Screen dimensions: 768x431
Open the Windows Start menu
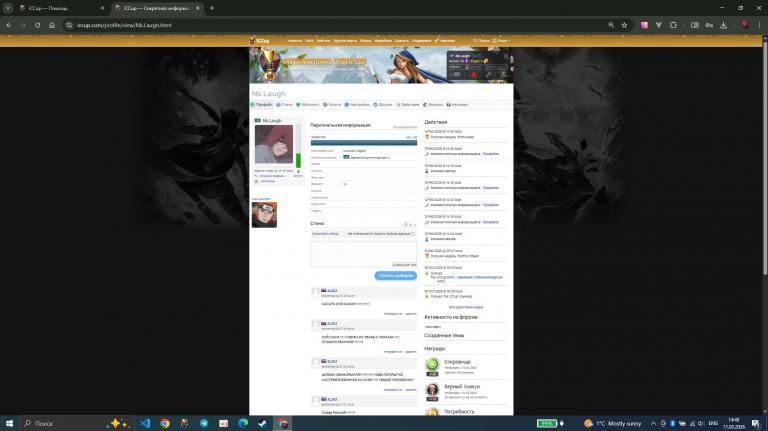coord(9,423)
